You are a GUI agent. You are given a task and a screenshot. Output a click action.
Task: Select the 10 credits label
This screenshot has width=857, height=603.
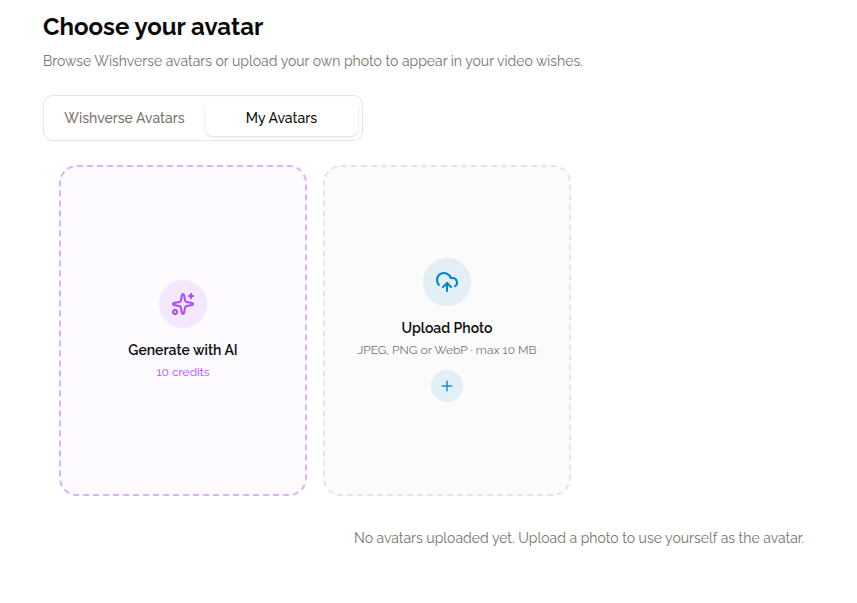pos(183,372)
